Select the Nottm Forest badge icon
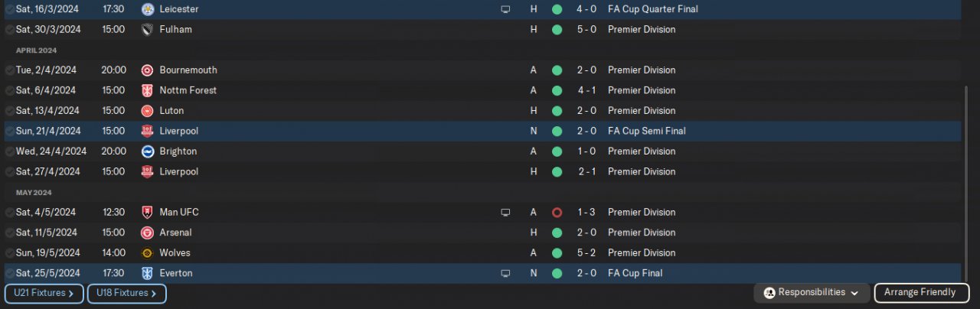Viewport: 980px width, 309px height. [x=148, y=90]
